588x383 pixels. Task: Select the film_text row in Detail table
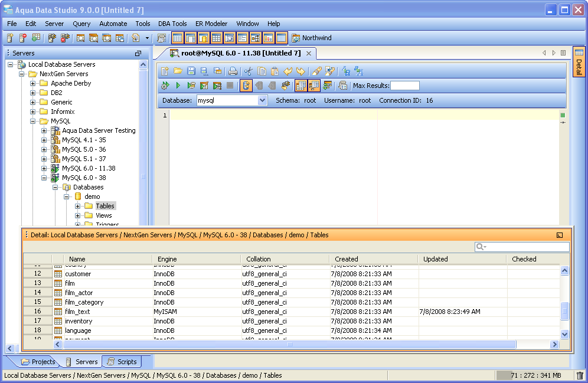tap(292, 312)
